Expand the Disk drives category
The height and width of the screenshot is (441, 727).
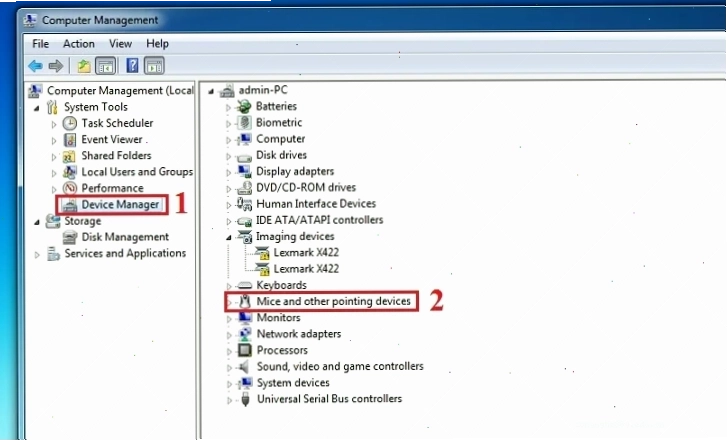coord(229,156)
